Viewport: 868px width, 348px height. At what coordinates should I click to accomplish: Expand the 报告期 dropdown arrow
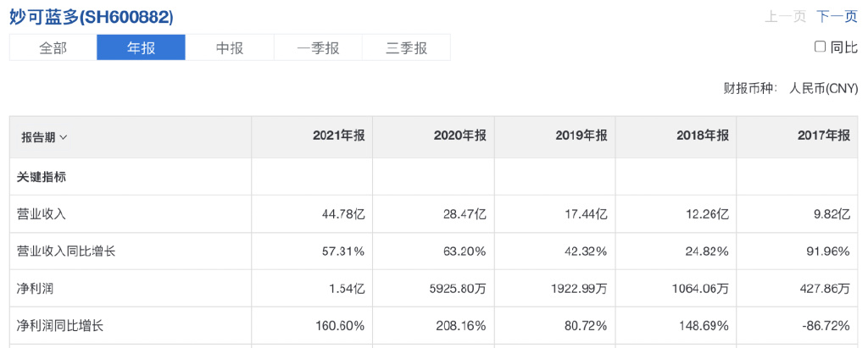[64, 137]
